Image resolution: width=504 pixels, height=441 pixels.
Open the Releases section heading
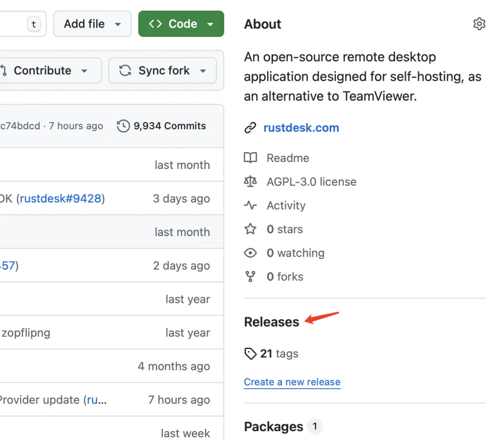coord(272,322)
